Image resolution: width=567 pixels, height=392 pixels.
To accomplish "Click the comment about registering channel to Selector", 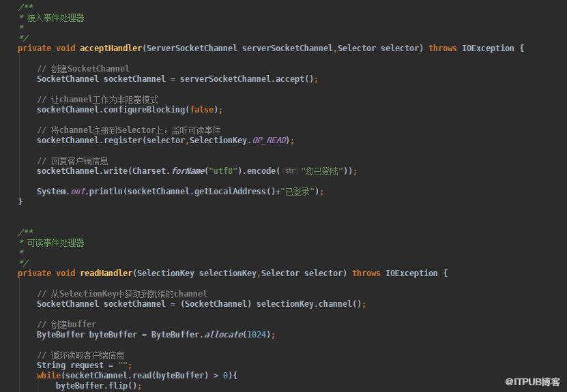I will point(129,130).
